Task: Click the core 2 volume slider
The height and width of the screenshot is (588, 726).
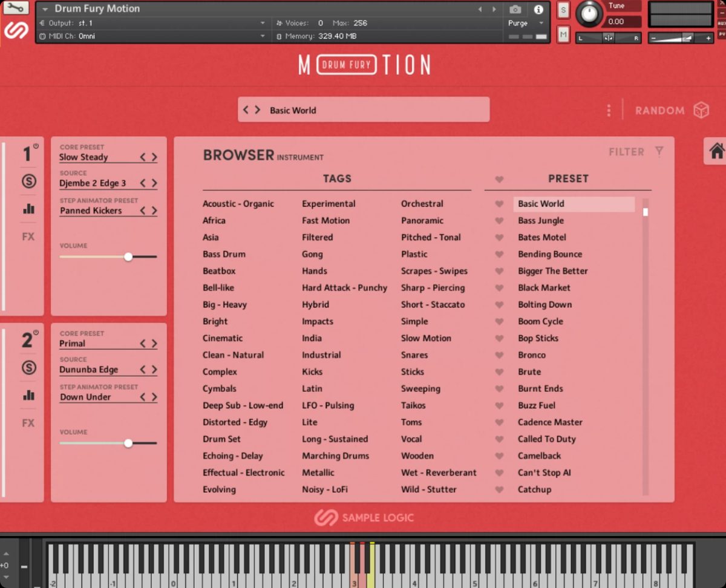Action: [x=108, y=443]
